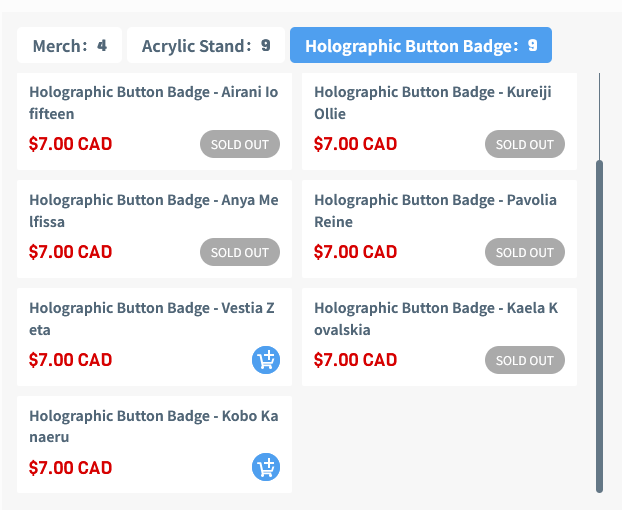Image resolution: width=622 pixels, height=510 pixels.
Task: Open Kureiji Ollie badge product title
Action: [x=432, y=102]
